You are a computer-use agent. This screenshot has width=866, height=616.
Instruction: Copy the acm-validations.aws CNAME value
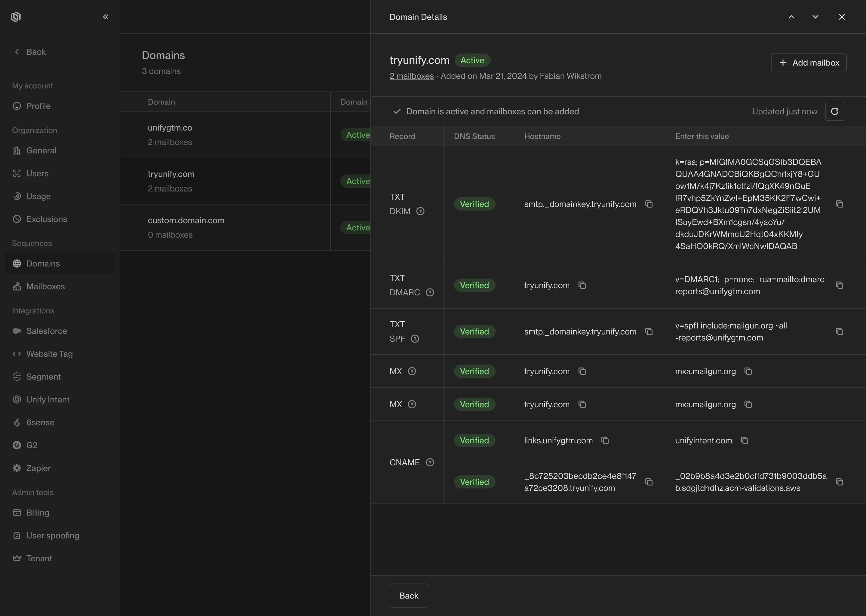(840, 482)
